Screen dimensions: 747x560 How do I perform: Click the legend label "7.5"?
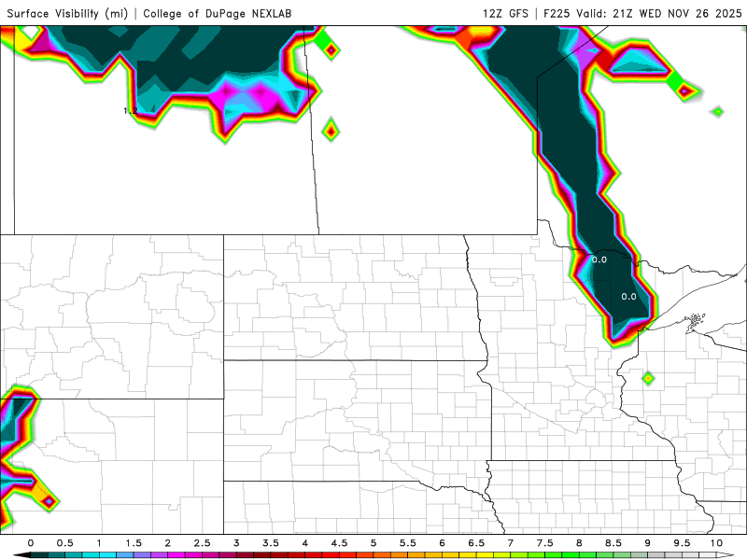pos(545,543)
